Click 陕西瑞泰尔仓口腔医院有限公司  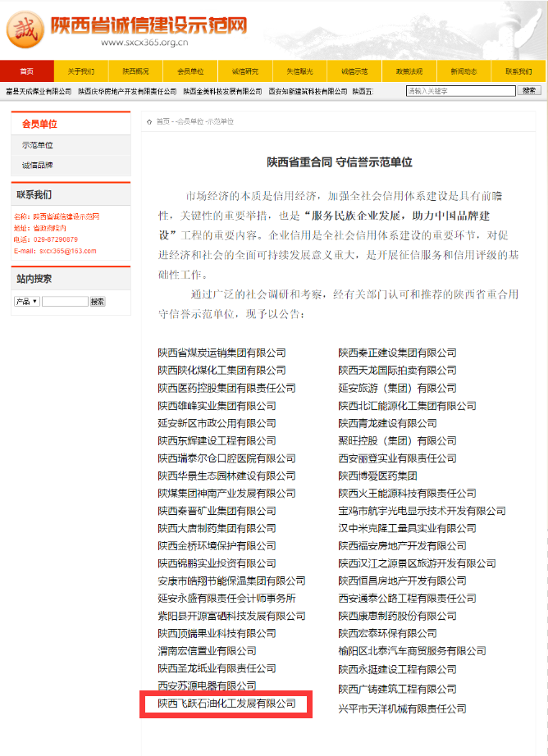(x=226, y=458)
